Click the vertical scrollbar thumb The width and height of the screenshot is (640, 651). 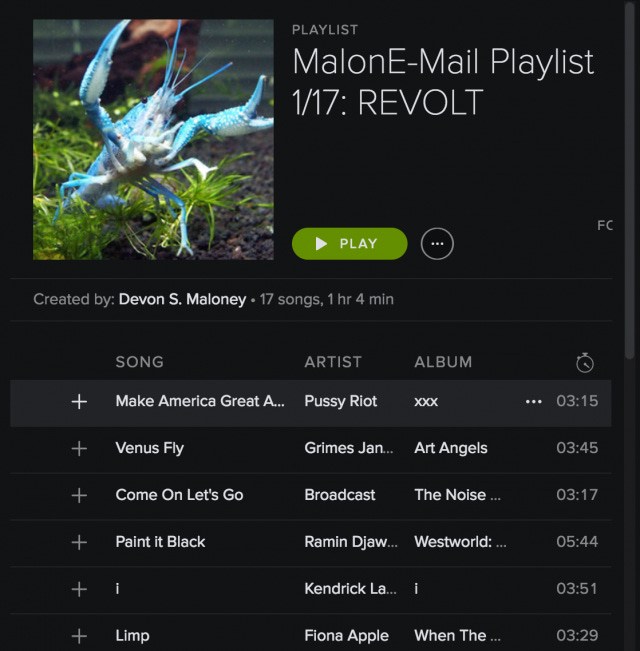tap(630, 179)
